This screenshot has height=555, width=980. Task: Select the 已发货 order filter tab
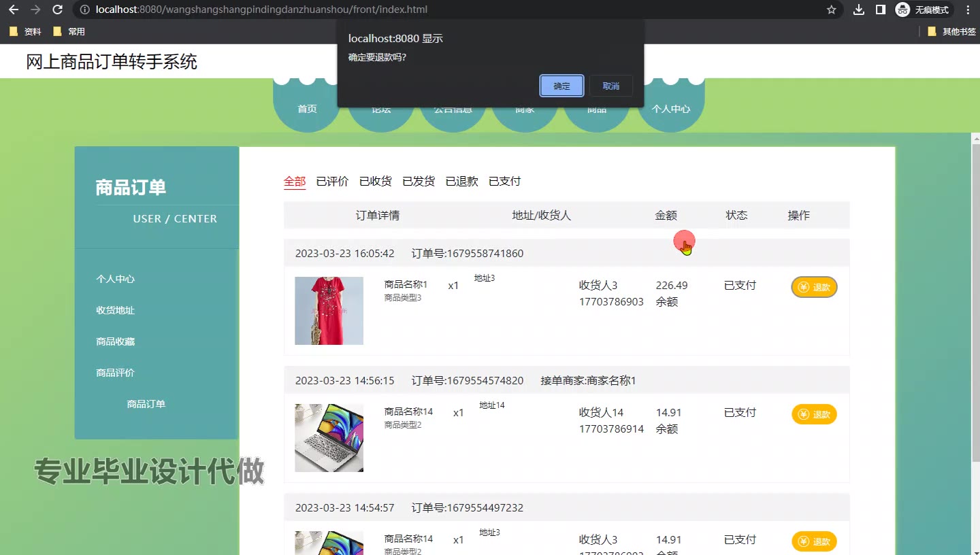click(419, 181)
